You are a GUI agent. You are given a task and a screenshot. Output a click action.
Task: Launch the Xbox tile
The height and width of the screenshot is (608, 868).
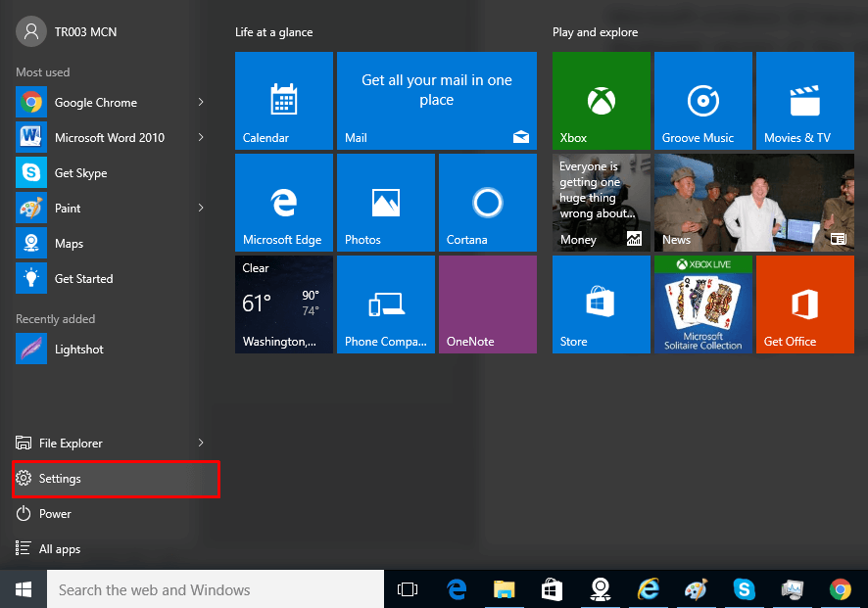(x=601, y=101)
